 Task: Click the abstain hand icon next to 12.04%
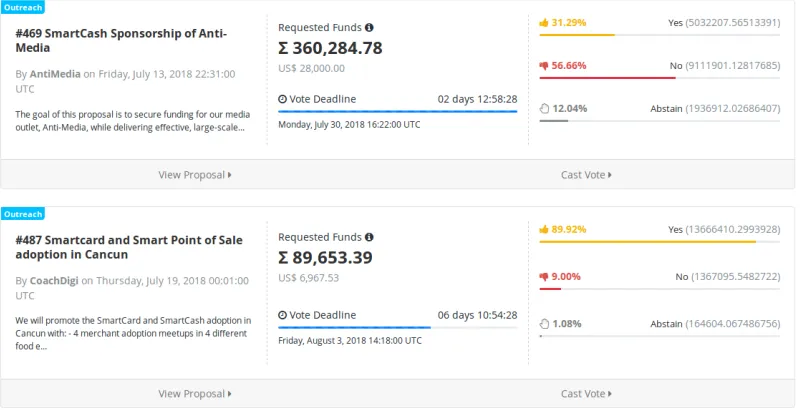[544, 109]
